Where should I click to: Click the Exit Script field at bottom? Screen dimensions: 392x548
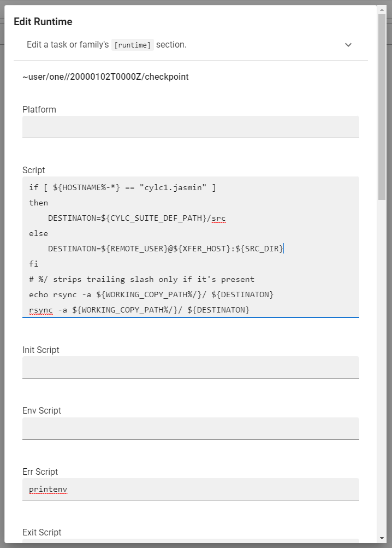191,543
